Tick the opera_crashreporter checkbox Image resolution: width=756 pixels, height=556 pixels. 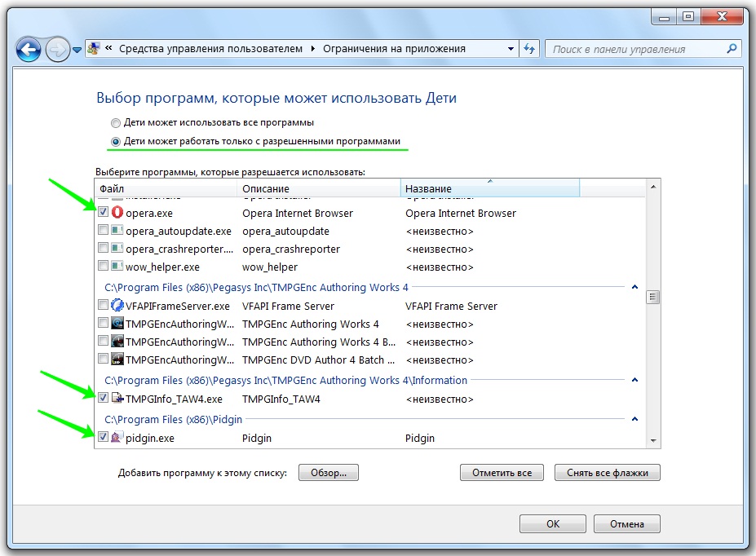(x=103, y=248)
